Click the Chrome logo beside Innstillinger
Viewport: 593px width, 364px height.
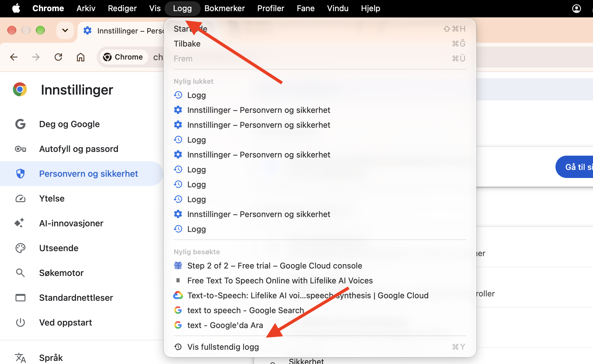[x=20, y=90]
